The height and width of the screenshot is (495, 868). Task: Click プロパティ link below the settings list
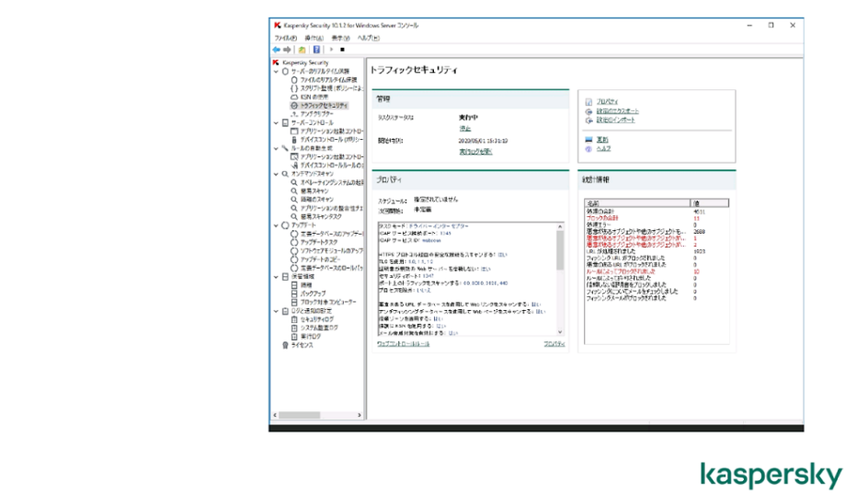point(554,344)
